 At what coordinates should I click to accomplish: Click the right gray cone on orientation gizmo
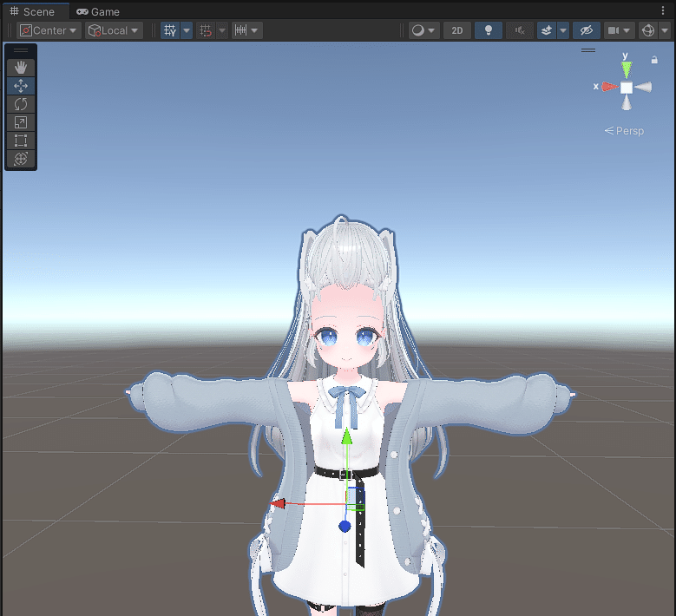coord(643,87)
